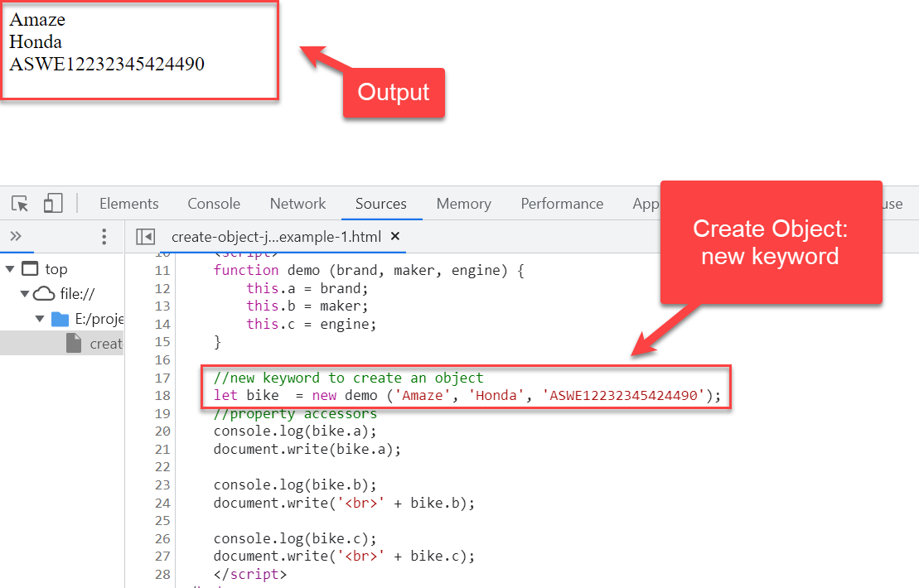The width and height of the screenshot is (919, 588).
Task: Open hidden panels via the double-chevron menu
Action: point(17,237)
